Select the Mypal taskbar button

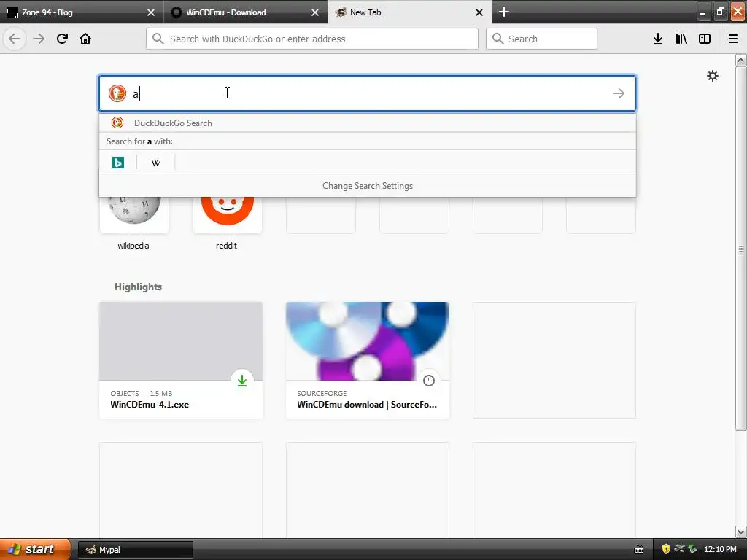tap(135, 550)
